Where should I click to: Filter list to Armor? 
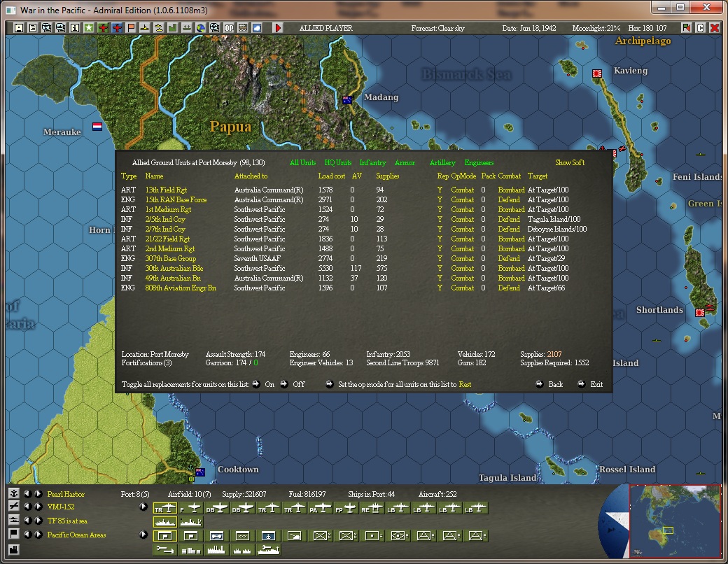click(x=405, y=162)
